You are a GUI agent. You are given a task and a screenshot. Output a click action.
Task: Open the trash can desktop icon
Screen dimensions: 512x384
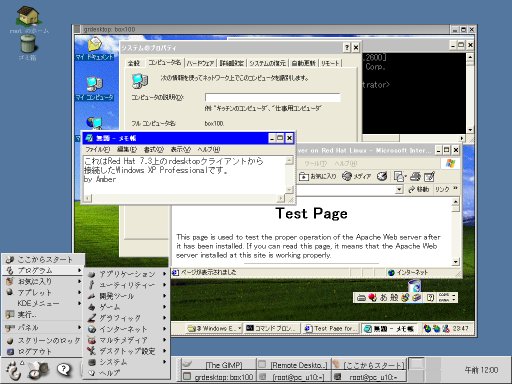tap(28, 44)
